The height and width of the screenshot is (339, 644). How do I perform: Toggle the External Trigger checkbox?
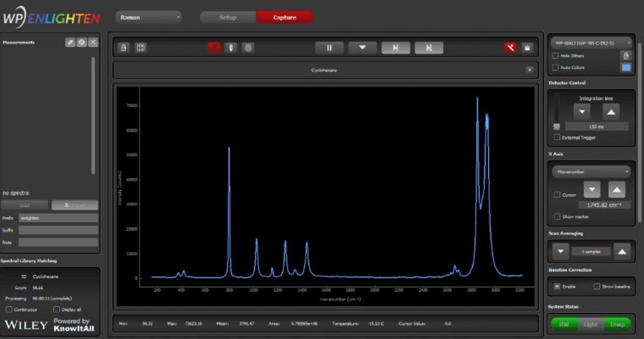pyautogui.click(x=557, y=137)
